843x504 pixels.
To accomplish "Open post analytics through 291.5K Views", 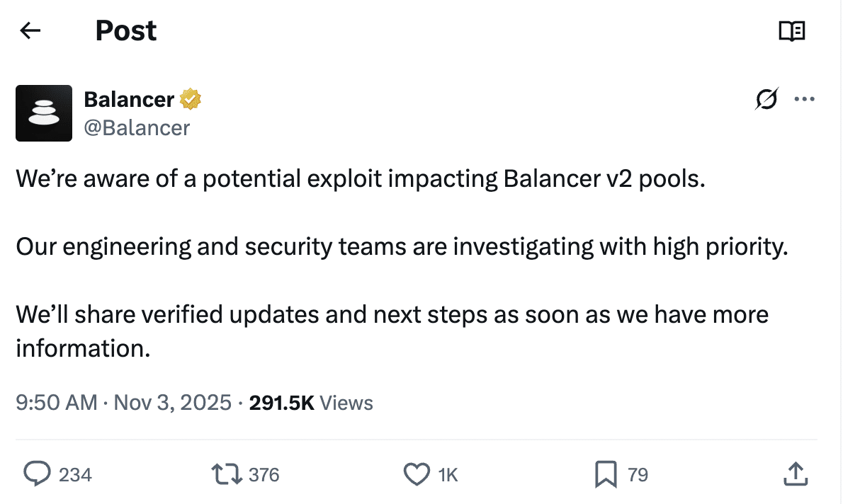I will (308, 402).
